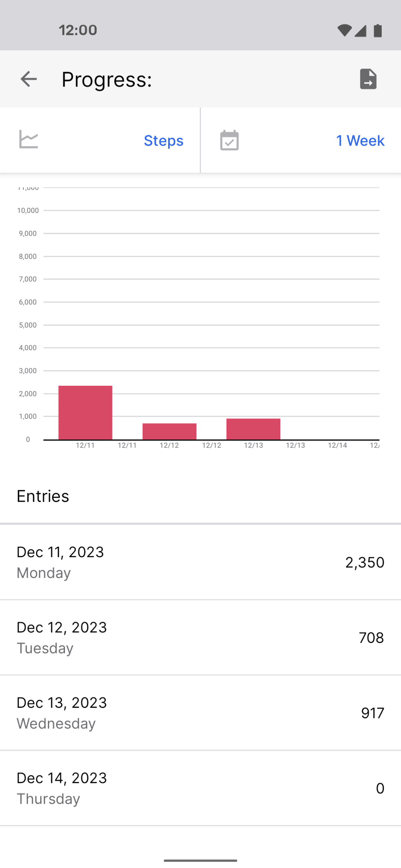The width and height of the screenshot is (401, 868).
Task: Tap the bottom navigation handle bar
Action: 200,861
